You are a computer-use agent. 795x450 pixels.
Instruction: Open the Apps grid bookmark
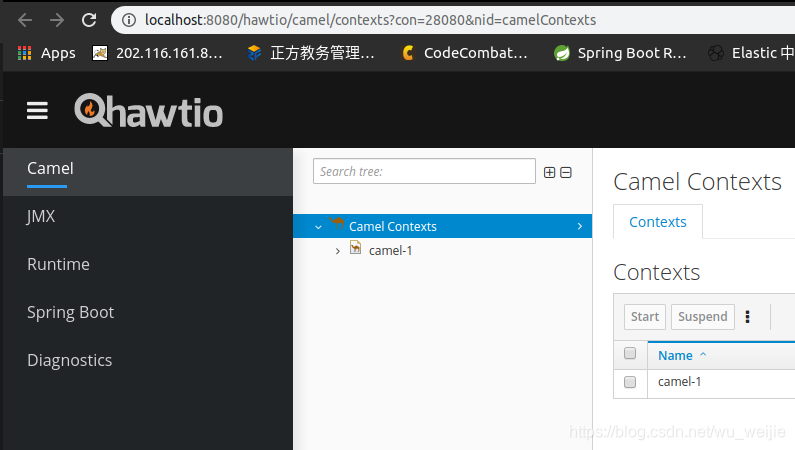pyautogui.click(x=46, y=53)
